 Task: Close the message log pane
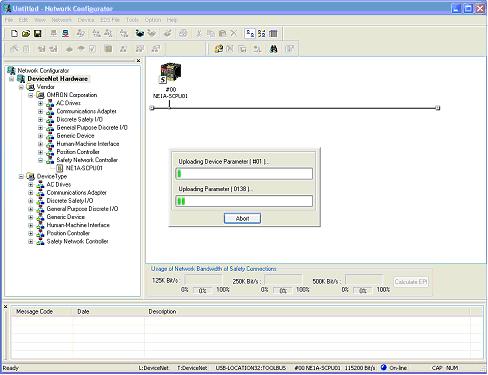(x=5, y=307)
